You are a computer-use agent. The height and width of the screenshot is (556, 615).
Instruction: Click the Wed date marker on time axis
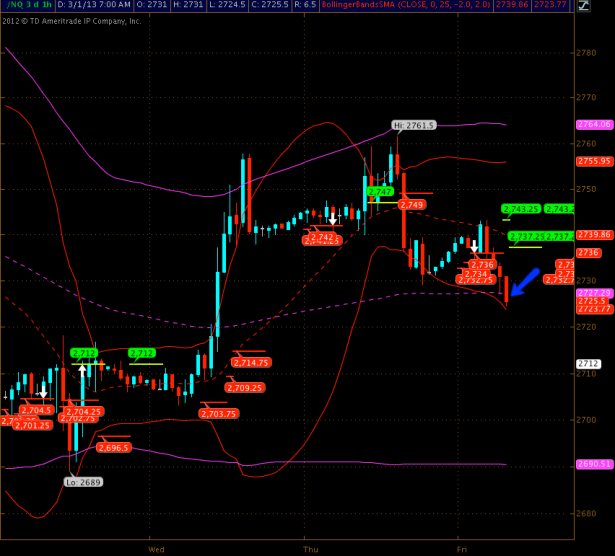click(156, 550)
